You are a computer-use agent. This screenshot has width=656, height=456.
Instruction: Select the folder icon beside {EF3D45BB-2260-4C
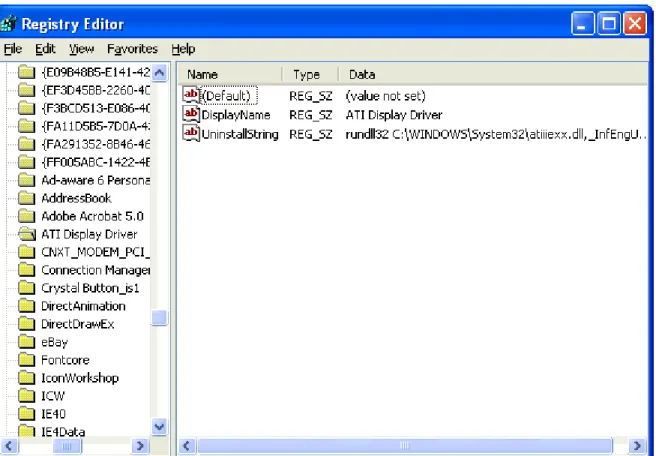27,90
